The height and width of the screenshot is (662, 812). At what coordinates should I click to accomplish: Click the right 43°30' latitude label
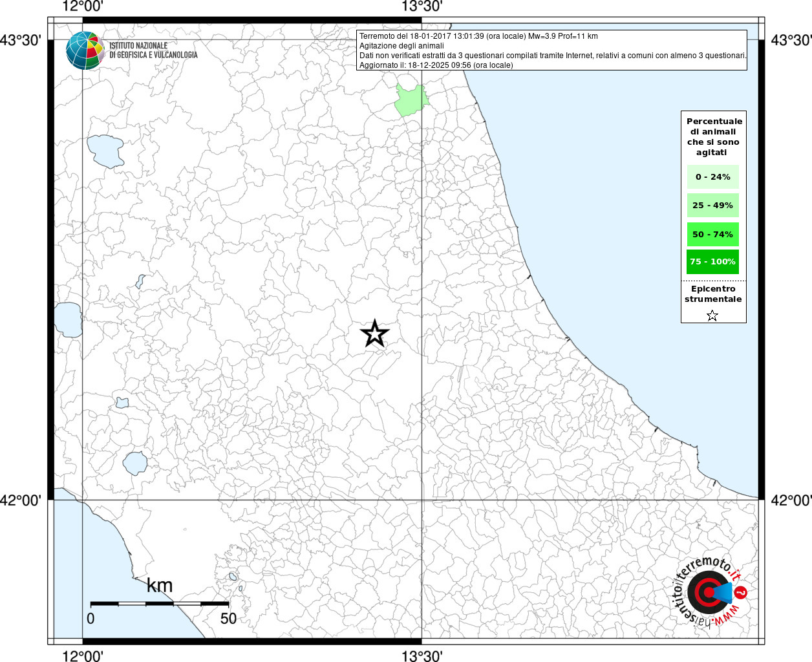791,40
